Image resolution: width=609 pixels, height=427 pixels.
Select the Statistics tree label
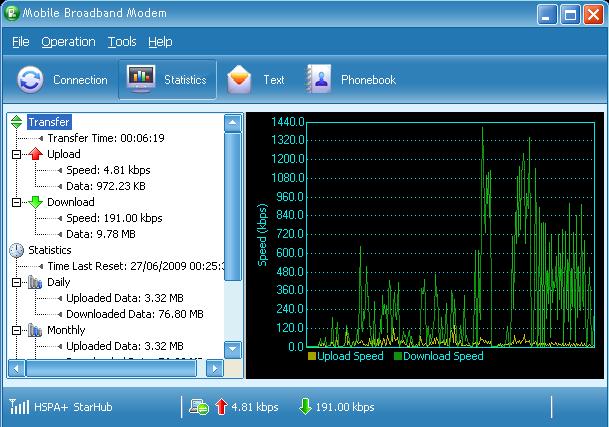[x=50, y=250]
